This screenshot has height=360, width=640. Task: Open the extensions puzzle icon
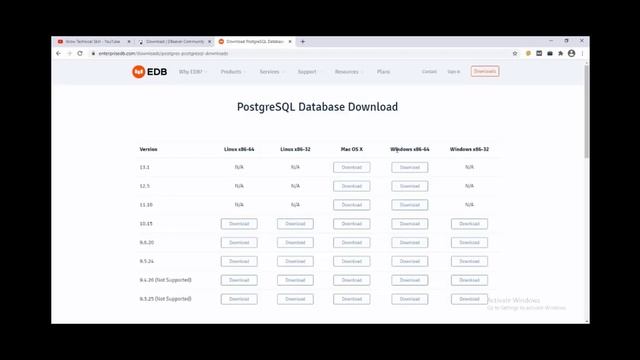pyautogui.click(x=560, y=53)
